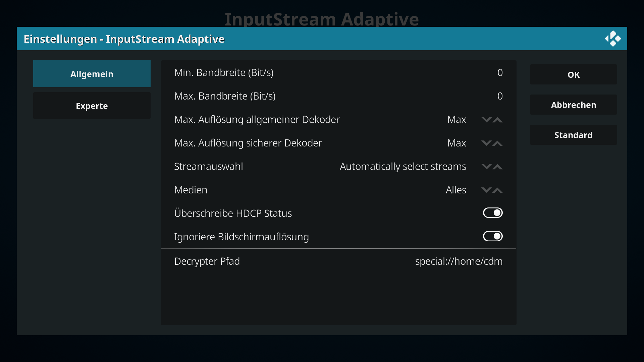Confirm settings with OK button
The width and height of the screenshot is (644, 362).
[574, 74]
